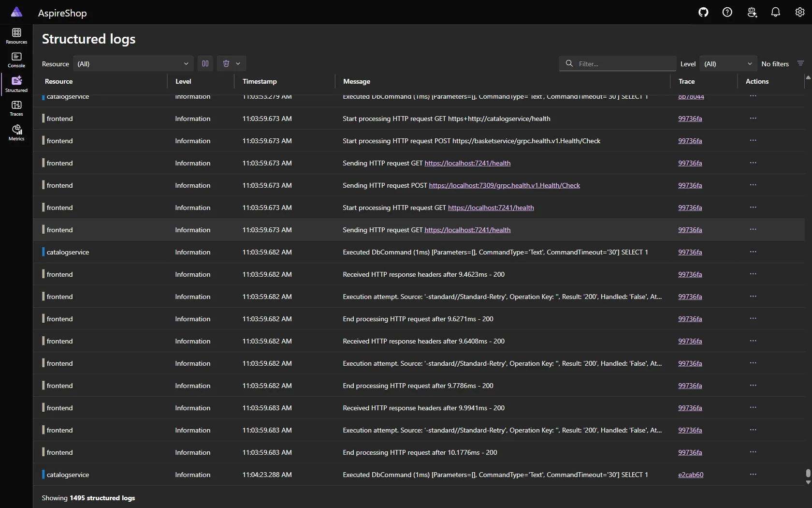Go to Resources in the sidebar
Image resolution: width=812 pixels, height=508 pixels.
(x=16, y=36)
